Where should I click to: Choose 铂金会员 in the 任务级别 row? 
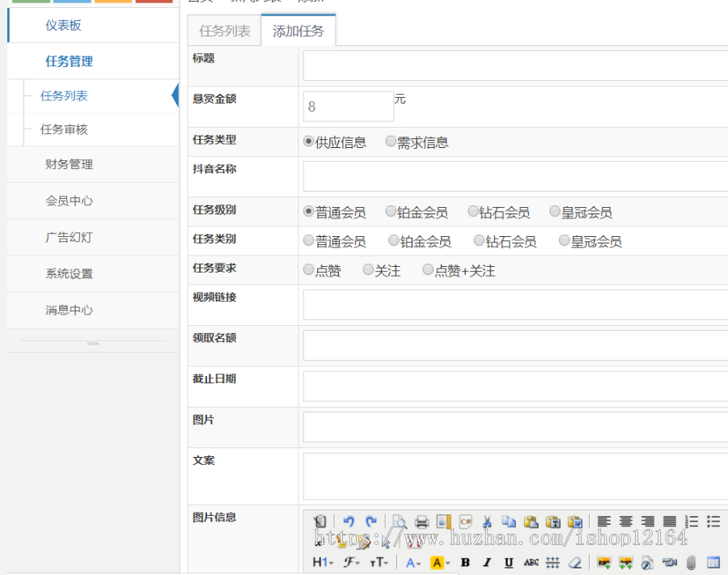click(x=391, y=211)
